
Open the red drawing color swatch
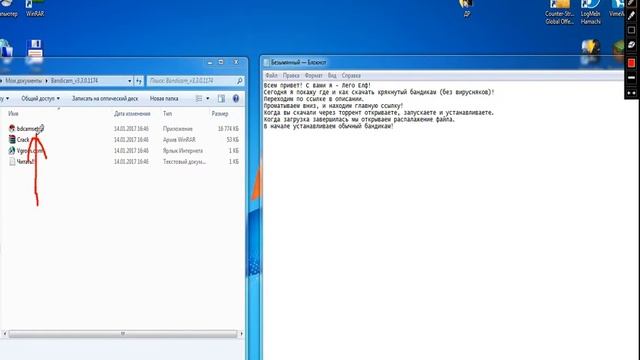click(631, 63)
